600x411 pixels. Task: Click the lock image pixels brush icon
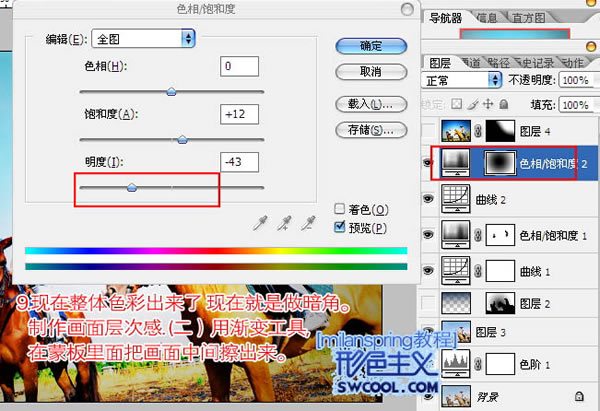tap(472, 103)
